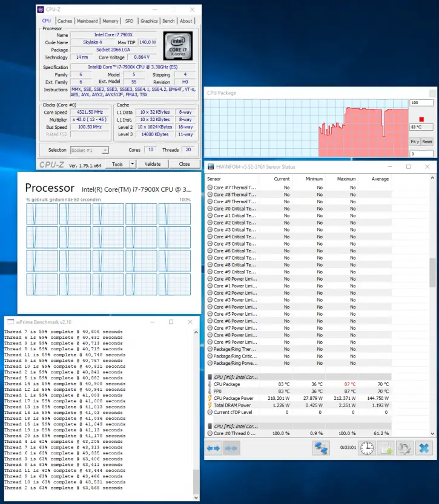
Task: Click the Reset button on CPU Package graph
Action: pyautogui.click(x=427, y=142)
